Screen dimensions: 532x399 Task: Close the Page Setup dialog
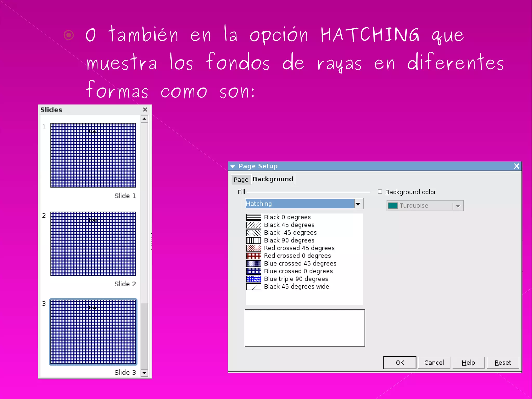coord(516,166)
